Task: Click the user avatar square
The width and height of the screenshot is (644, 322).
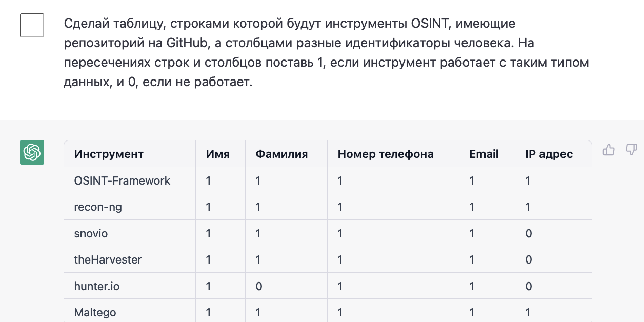Action: tap(32, 25)
